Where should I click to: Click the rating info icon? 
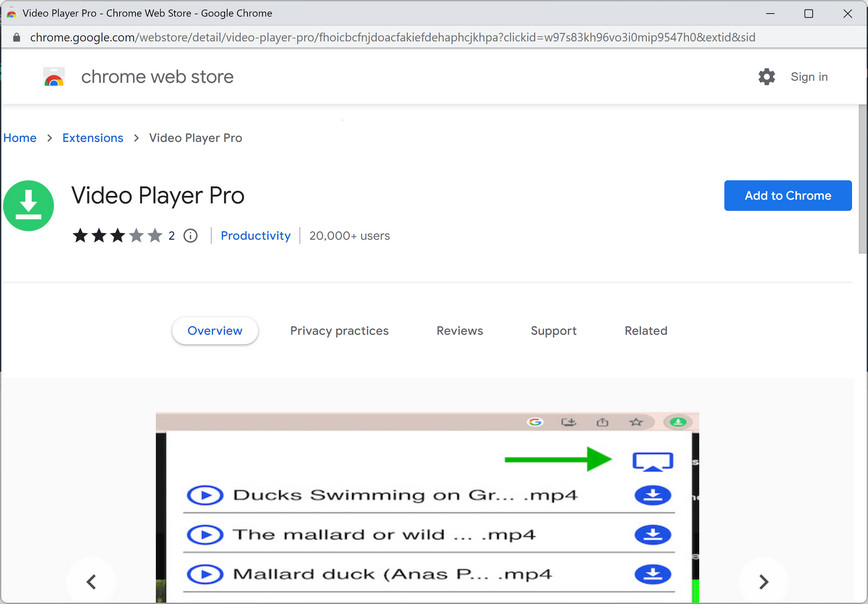click(190, 236)
